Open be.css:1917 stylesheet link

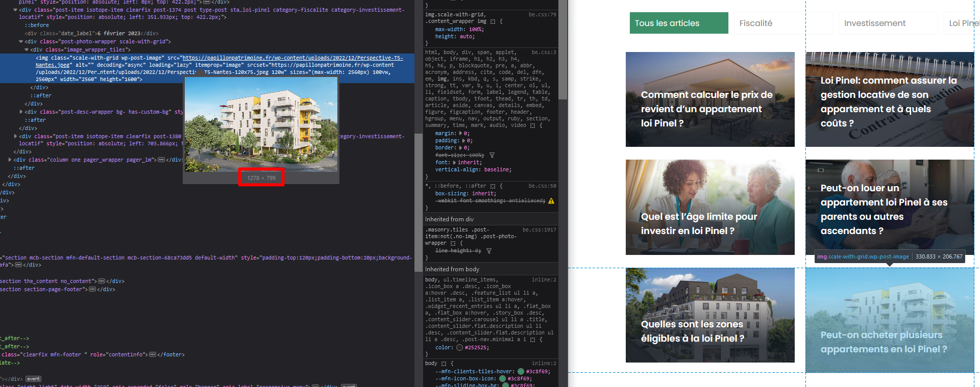539,230
